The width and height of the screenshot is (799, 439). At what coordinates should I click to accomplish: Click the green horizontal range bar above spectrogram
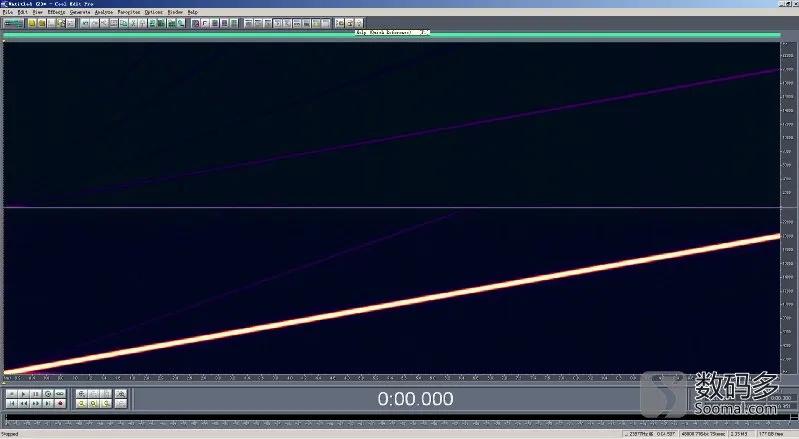pos(391,35)
